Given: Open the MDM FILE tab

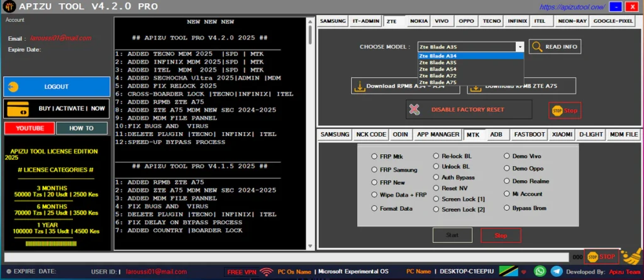Looking at the screenshot, I should pyautogui.click(x=623, y=134).
